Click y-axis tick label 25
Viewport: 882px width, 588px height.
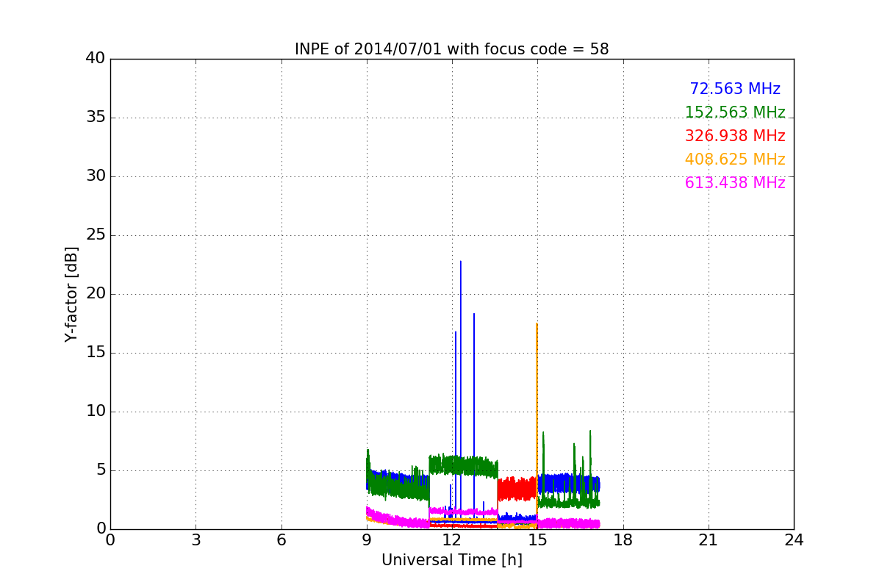[x=95, y=235]
